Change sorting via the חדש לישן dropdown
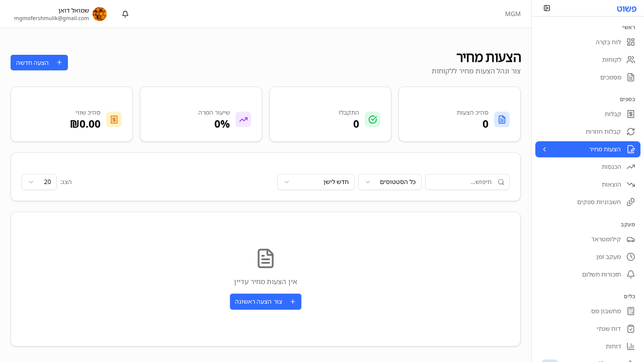The width and height of the screenshot is (644, 362). click(x=316, y=182)
